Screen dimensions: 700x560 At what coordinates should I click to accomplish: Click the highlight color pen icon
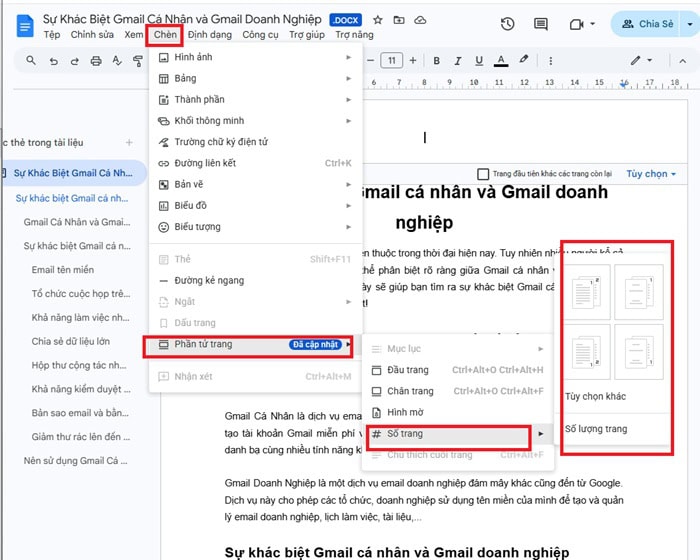coord(523,61)
